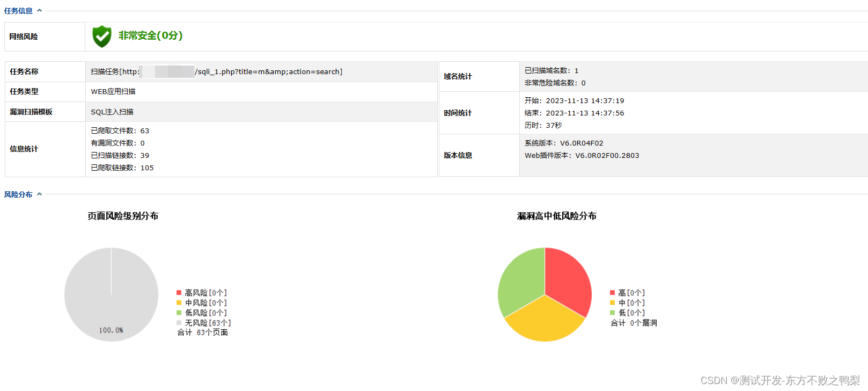
Task: Click yellow swatch beside 中风险[0个]
Action: click(179, 303)
